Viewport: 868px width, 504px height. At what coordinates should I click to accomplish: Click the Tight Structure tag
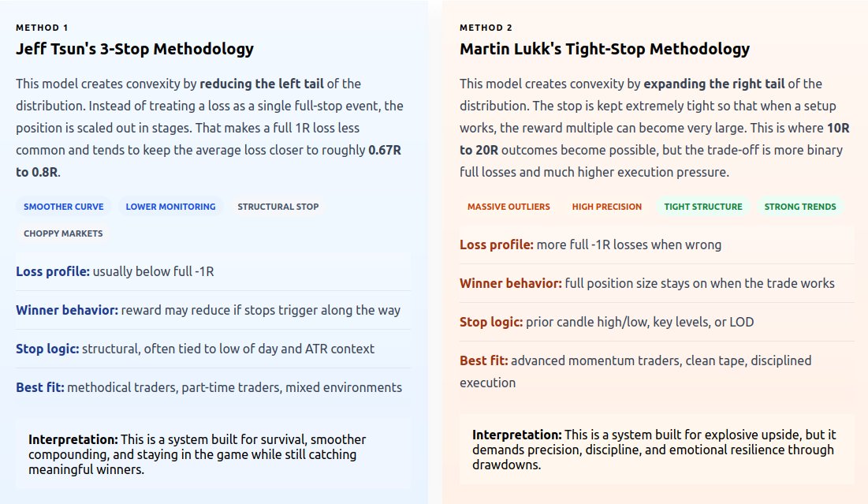[x=703, y=207]
